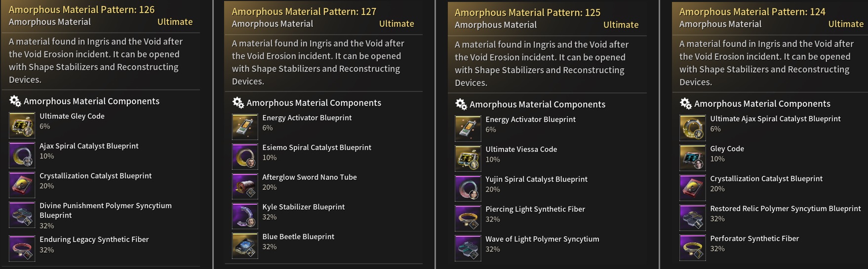868x269 pixels.
Task: Click the Ultimate Gley Code icon in Pattern 126
Action: (22, 125)
